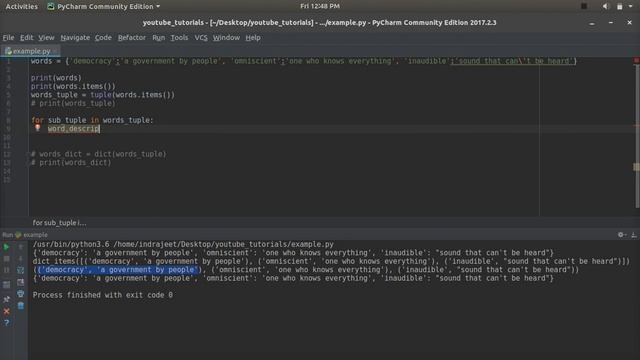Open the VCS menu
The height and width of the screenshot is (360, 640).
point(201,38)
